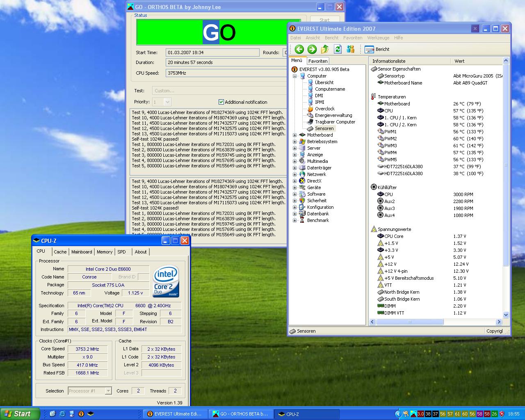525x420 pixels.
Task: Select Tragbarer Computer in the tree
Action: tap(335, 122)
